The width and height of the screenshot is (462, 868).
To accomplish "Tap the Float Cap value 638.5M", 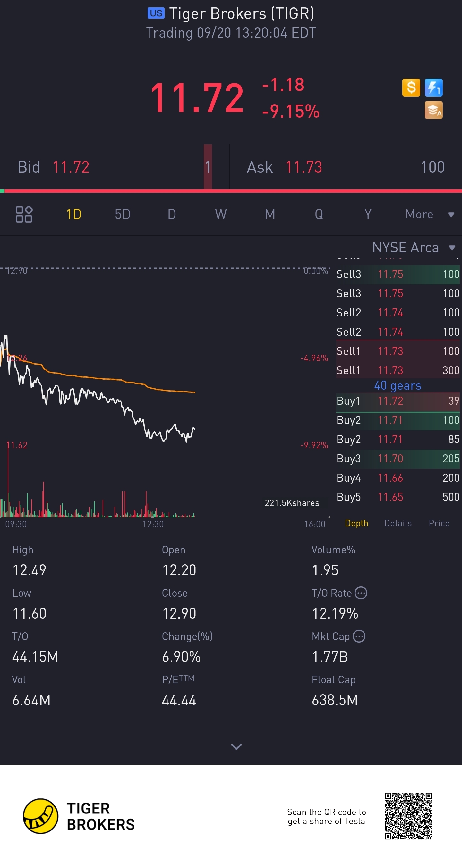I will click(335, 700).
